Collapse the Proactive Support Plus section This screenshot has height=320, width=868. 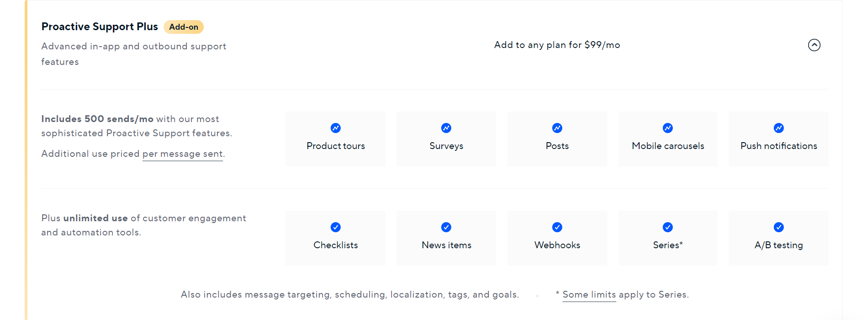pos(814,45)
